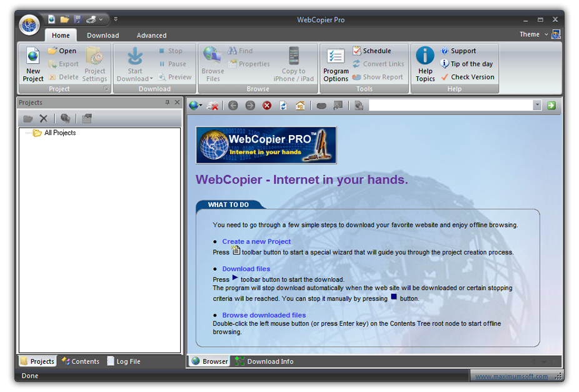This screenshot has width=579, height=392.
Task: Click the Stop download button
Action: (171, 51)
